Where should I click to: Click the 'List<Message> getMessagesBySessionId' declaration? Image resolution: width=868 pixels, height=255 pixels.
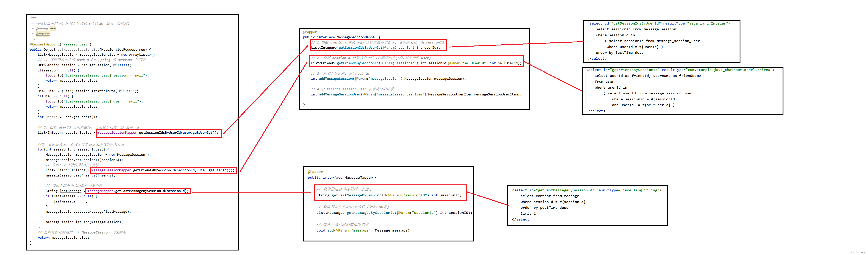click(x=394, y=213)
